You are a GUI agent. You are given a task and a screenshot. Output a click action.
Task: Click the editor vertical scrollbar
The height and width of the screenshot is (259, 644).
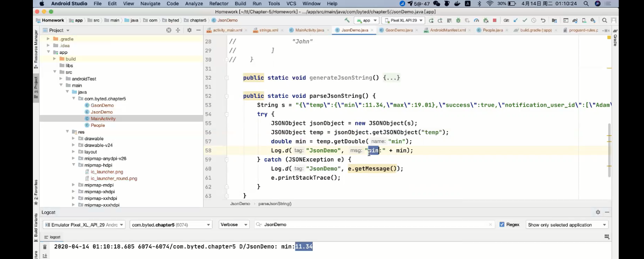coord(609,150)
